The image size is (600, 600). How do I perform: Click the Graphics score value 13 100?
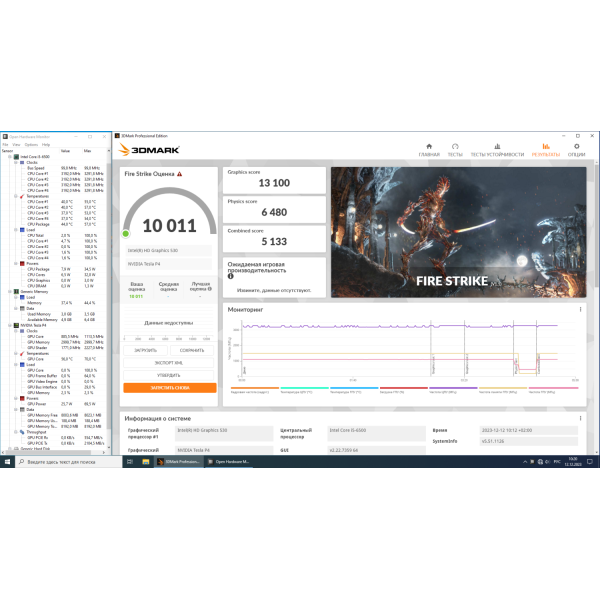tap(274, 183)
